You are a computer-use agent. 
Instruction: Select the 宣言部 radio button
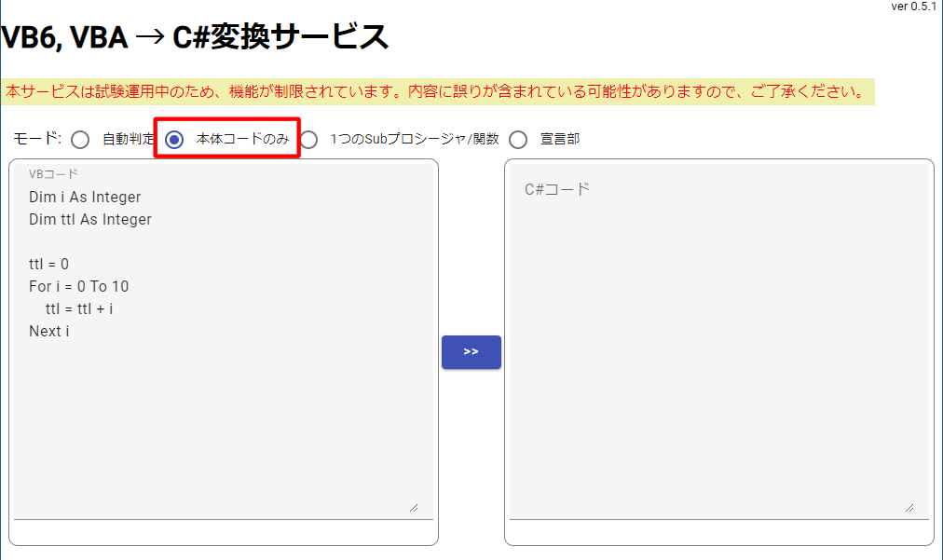tap(518, 140)
